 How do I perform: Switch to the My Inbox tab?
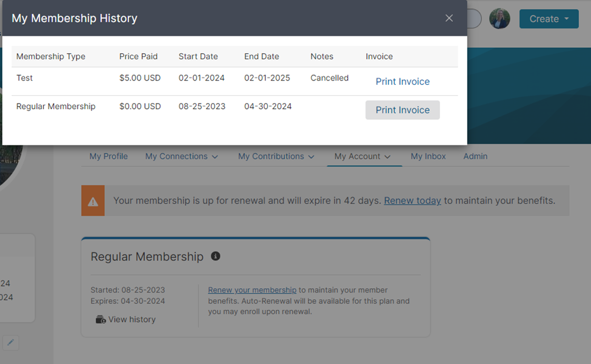[x=428, y=156]
